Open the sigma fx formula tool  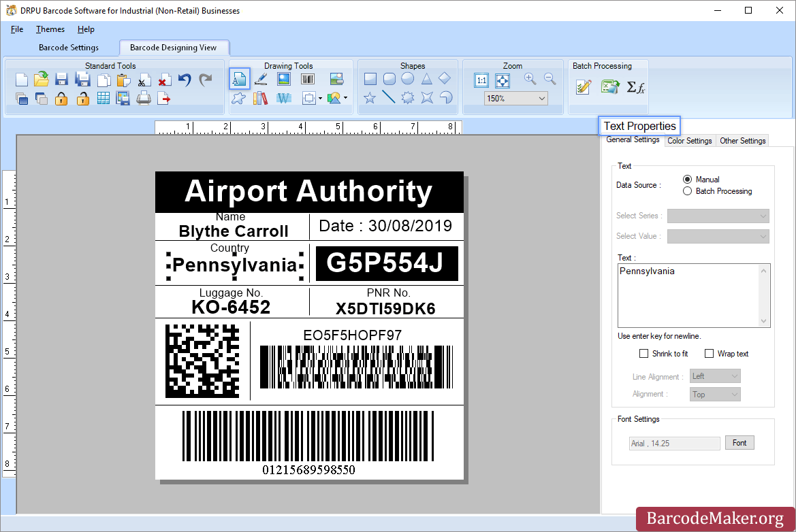[635, 87]
